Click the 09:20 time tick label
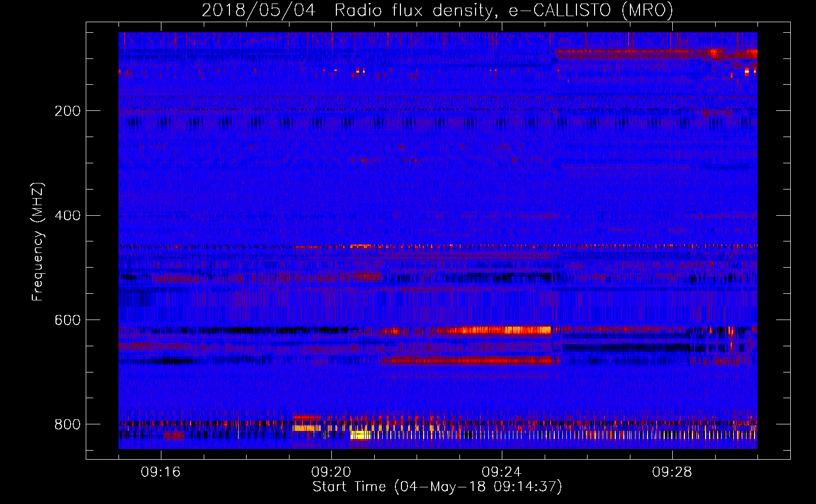 (x=331, y=472)
